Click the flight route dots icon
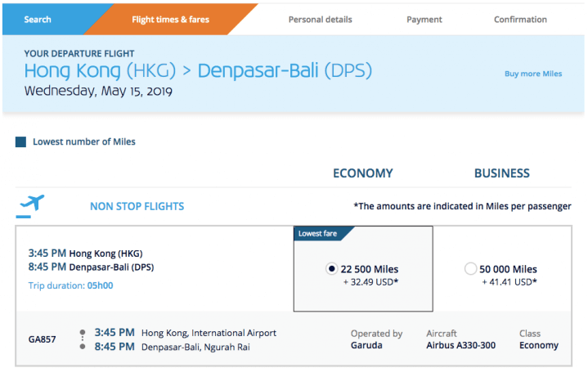The image size is (588, 368). tap(83, 339)
